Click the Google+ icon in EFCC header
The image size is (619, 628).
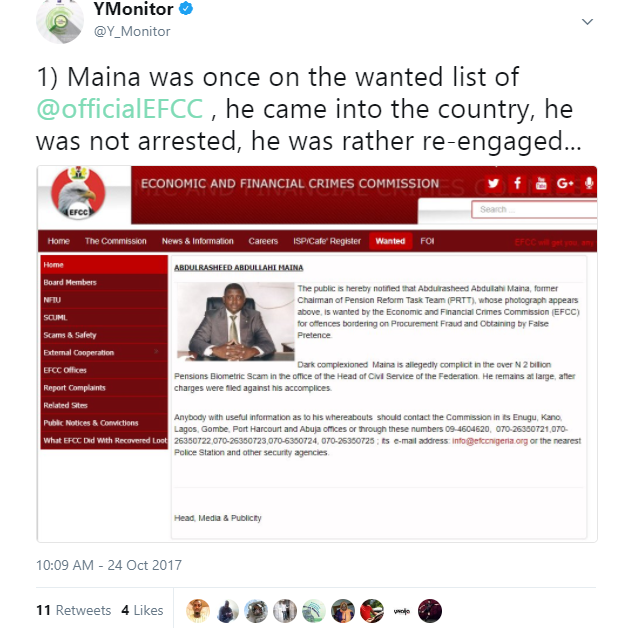(x=564, y=183)
